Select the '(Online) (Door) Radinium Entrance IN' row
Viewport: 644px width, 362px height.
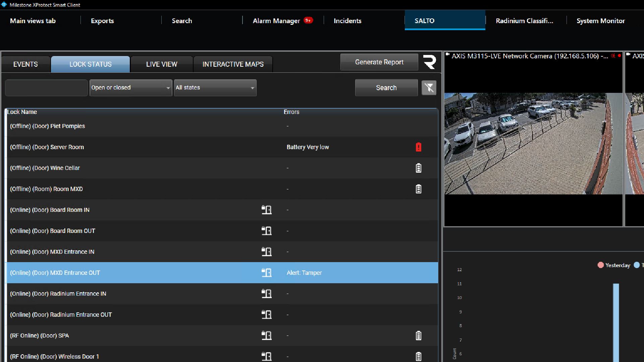click(222, 294)
